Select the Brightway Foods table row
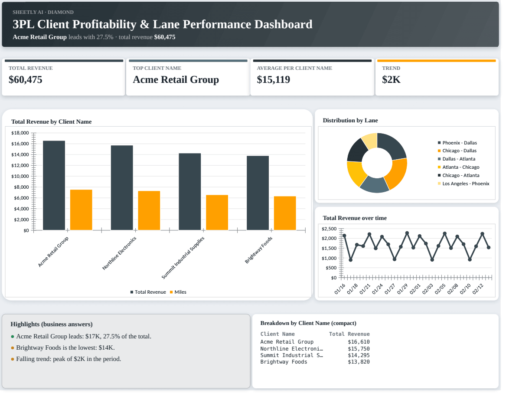The image size is (532, 400). coord(315,362)
